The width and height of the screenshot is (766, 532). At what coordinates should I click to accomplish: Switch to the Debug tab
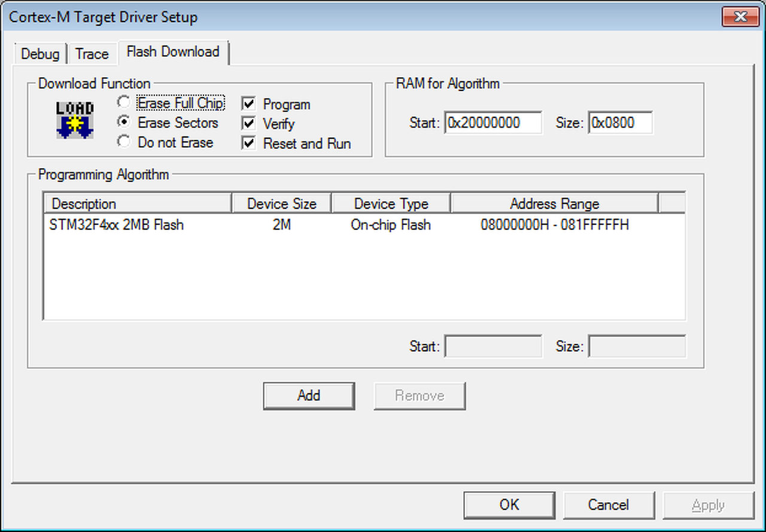[x=40, y=54]
